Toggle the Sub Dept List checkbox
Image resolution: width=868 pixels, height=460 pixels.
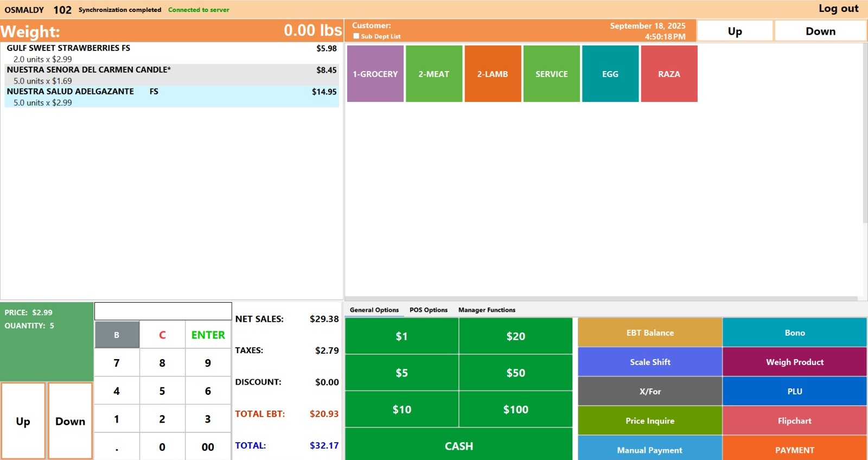356,36
